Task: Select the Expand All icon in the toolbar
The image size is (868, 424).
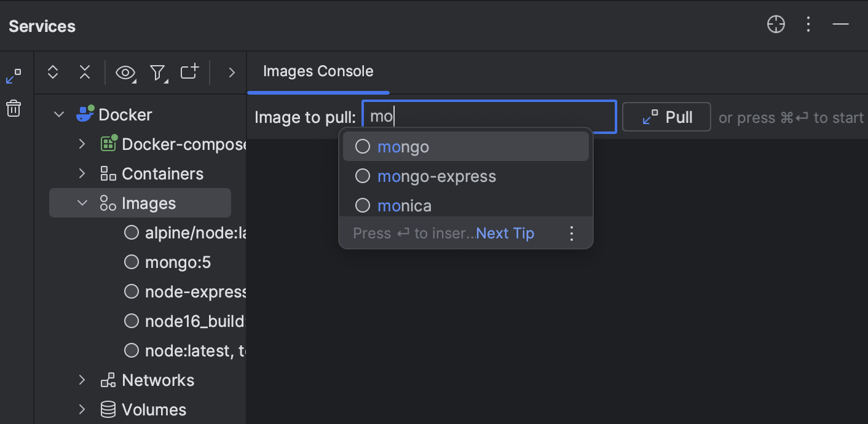Action: coord(53,72)
